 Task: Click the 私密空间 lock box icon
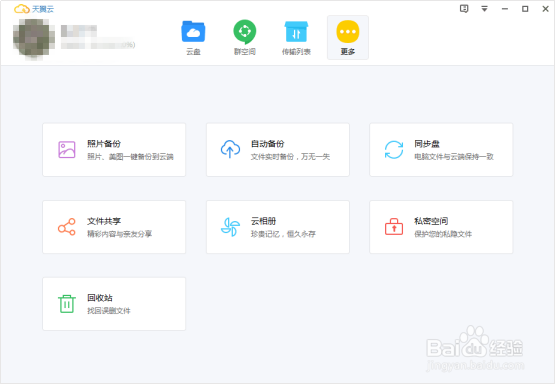(x=394, y=227)
